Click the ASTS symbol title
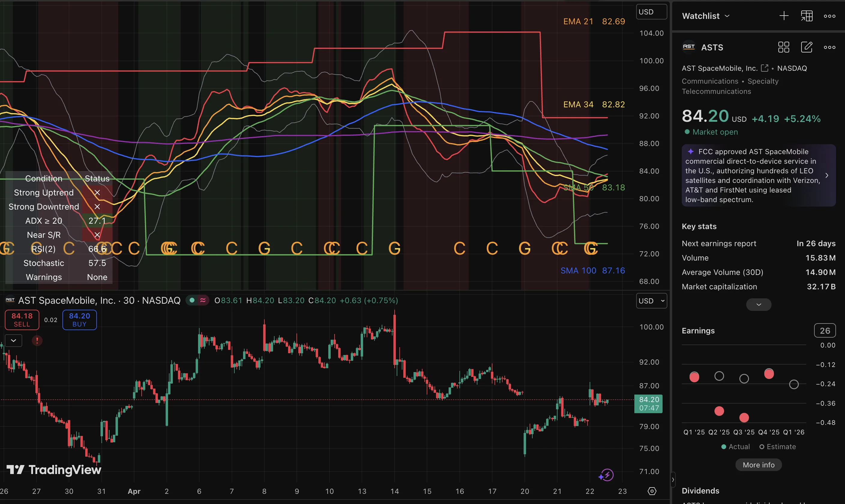The width and height of the screenshot is (845, 504). [x=712, y=47]
